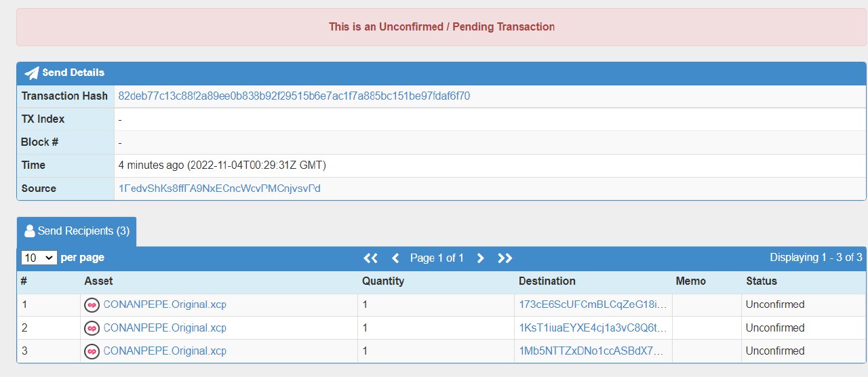The width and height of the screenshot is (868, 377).
Task: Go to next page arrow icon
Action: [x=481, y=258]
